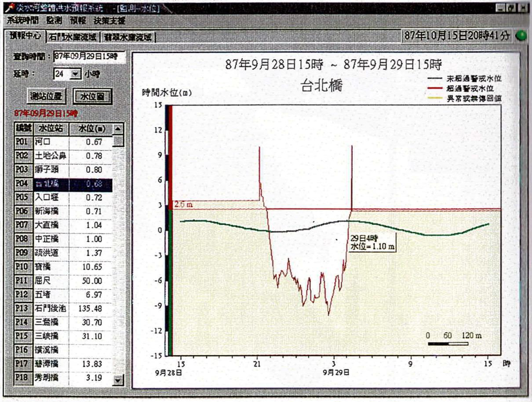Image resolution: width=532 pixels, height=402 pixels.
Task: Select station row P03 獅子頭
Action: coord(63,170)
